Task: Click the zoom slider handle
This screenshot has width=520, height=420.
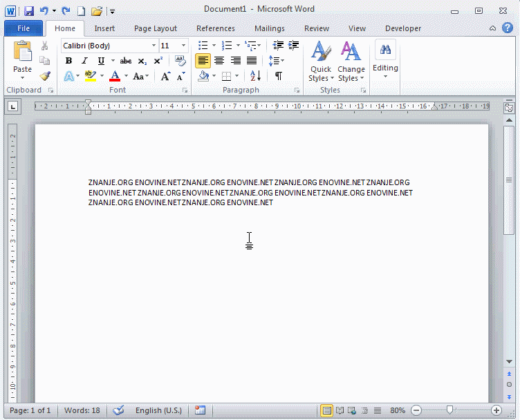Action: [450, 410]
